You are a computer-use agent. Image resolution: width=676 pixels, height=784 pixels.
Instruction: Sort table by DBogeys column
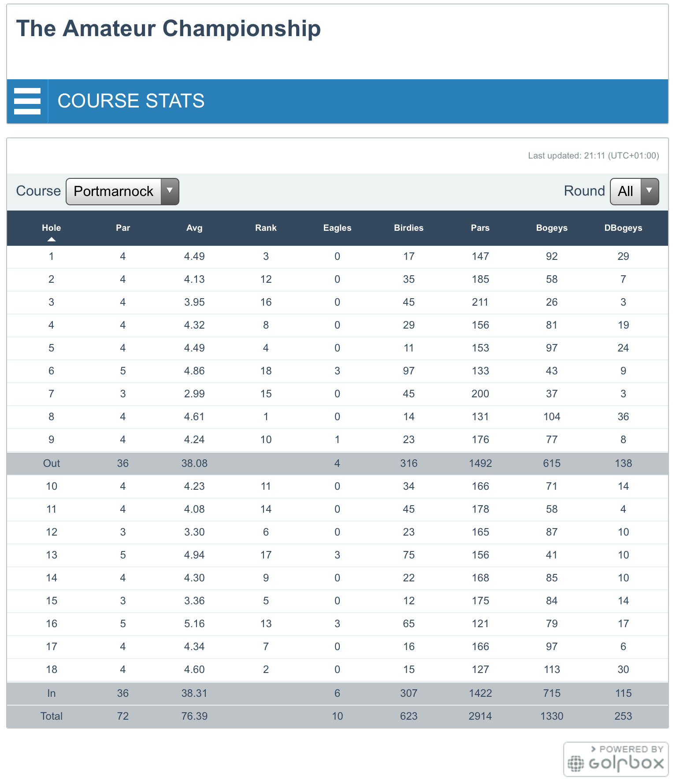pyautogui.click(x=623, y=228)
